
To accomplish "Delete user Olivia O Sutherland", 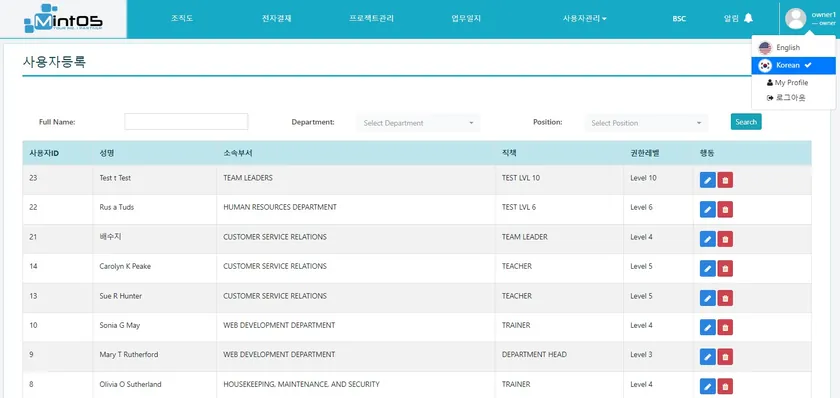I will pos(725,386).
